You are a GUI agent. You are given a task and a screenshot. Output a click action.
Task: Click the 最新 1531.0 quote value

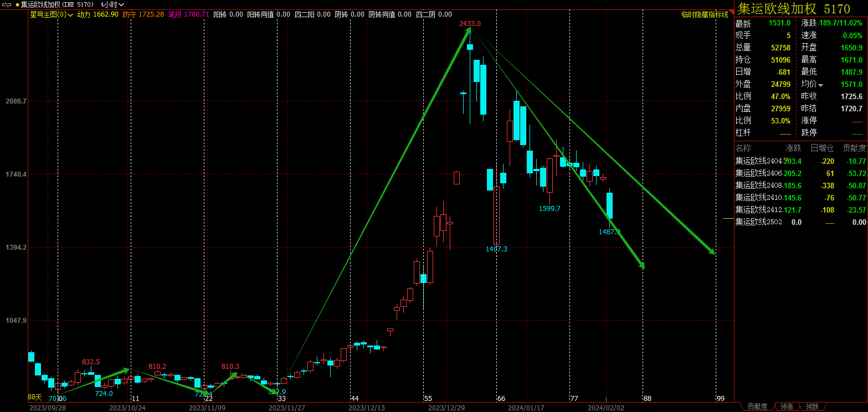779,23
